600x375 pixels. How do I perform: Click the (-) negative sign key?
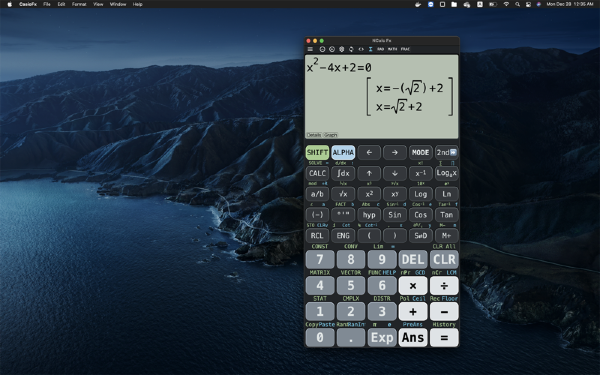[317, 215]
